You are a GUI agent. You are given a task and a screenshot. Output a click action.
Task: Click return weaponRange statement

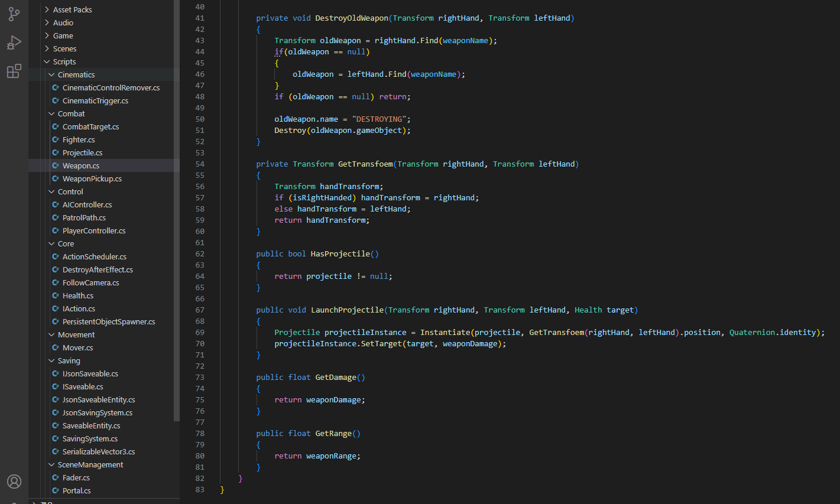click(x=317, y=456)
